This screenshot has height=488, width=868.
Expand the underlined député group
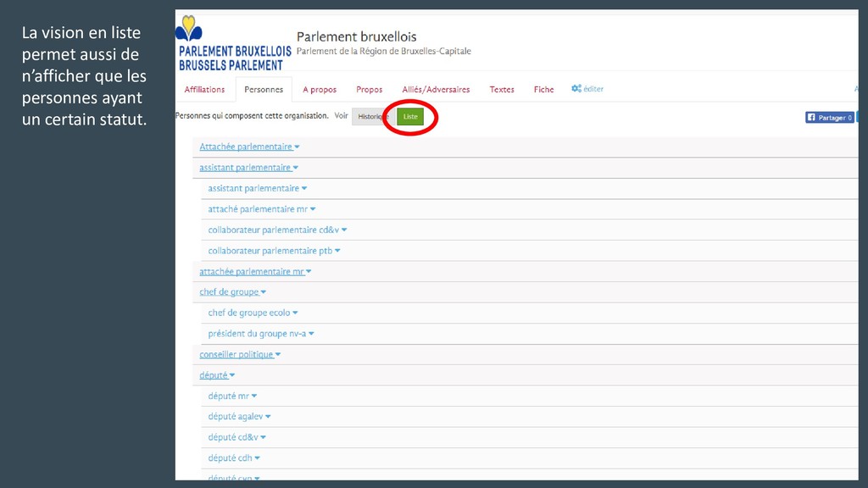(x=217, y=375)
